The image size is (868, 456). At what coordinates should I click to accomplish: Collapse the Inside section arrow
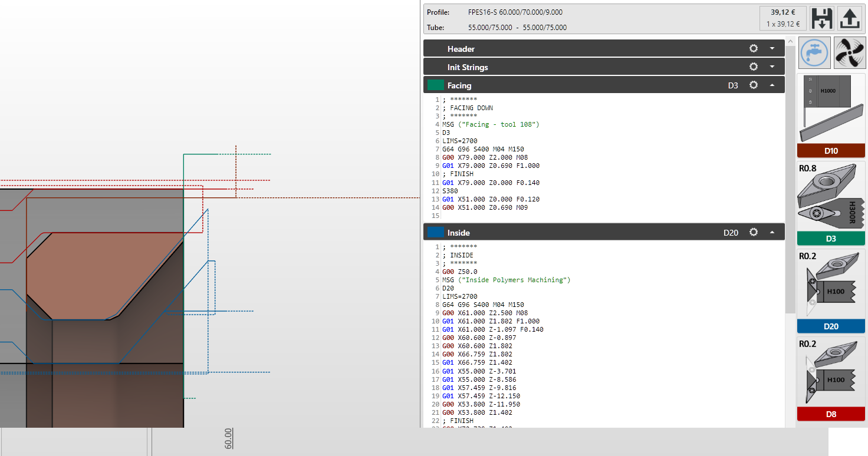(x=772, y=233)
